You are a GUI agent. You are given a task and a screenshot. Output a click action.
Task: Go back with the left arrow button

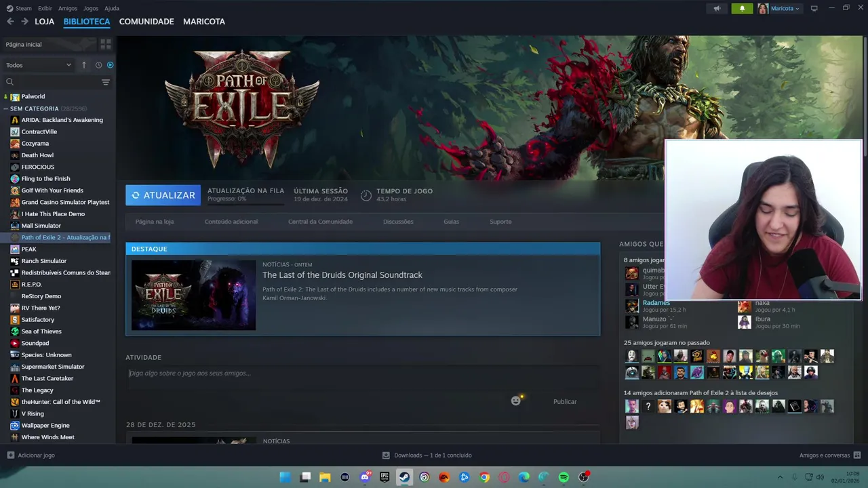click(10, 22)
